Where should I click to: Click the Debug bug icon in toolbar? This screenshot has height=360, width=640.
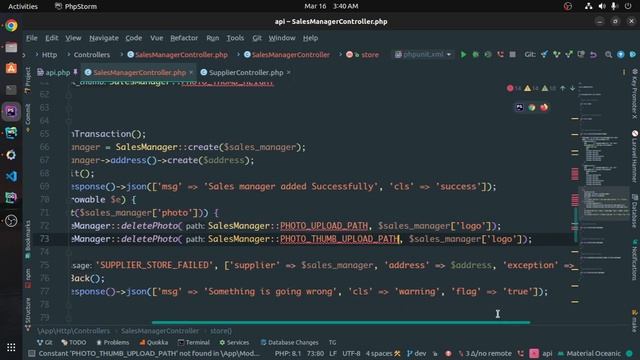click(x=476, y=54)
